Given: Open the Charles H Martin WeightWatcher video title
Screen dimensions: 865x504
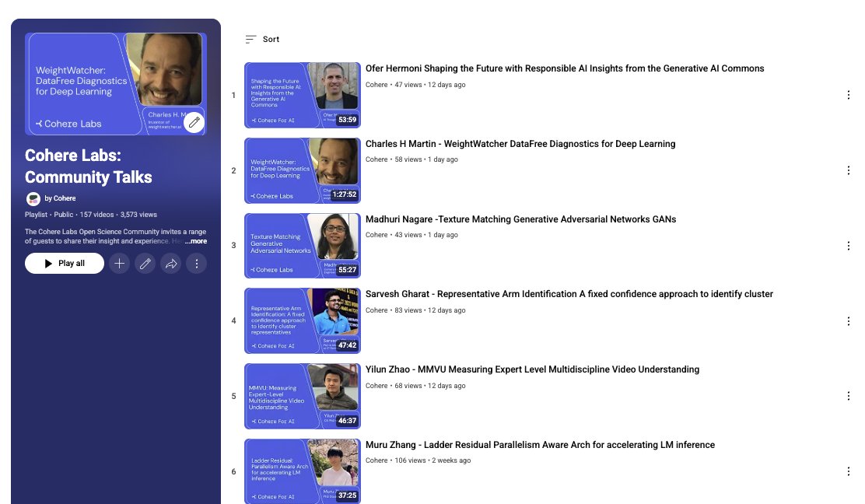Looking at the screenshot, I should [520, 143].
